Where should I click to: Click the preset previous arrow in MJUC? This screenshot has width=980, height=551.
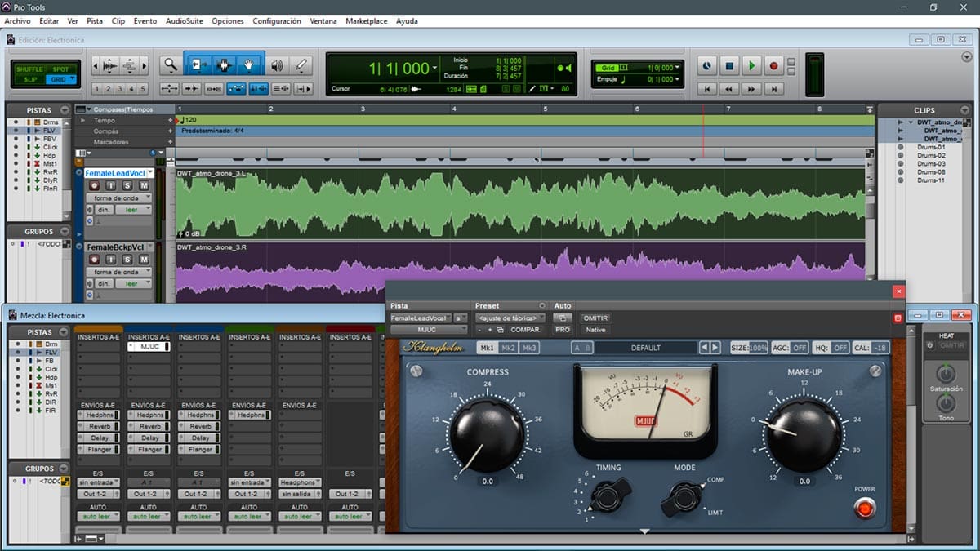(x=704, y=348)
